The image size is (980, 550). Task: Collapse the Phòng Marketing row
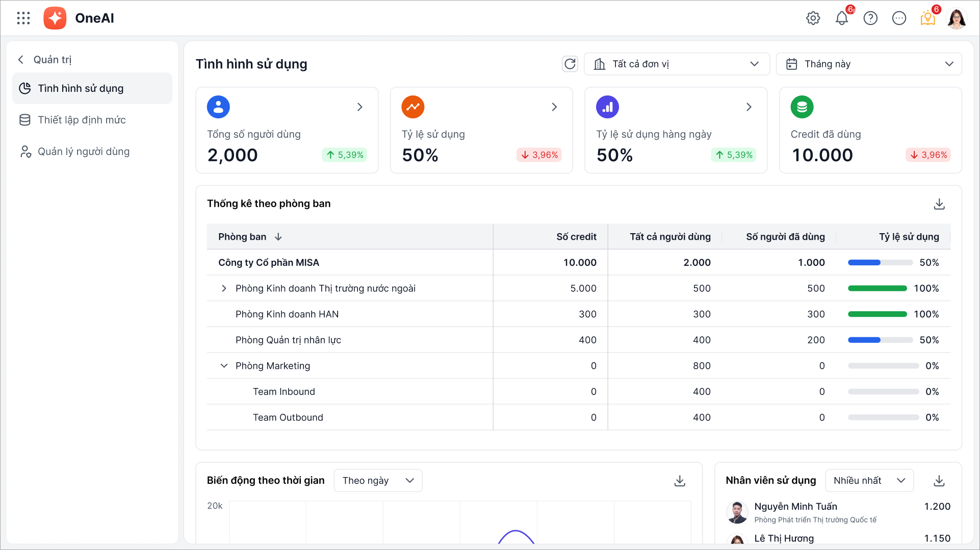pos(224,366)
